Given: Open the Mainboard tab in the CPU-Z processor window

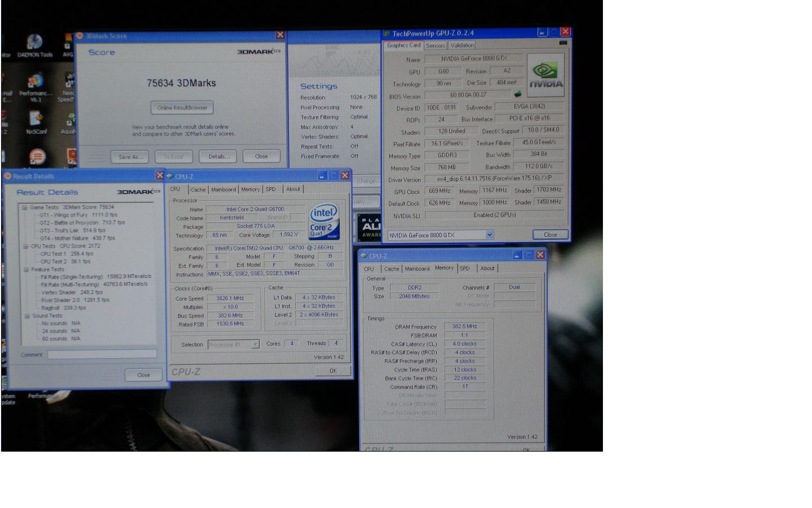Looking at the screenshot, I should click(224, 189).
